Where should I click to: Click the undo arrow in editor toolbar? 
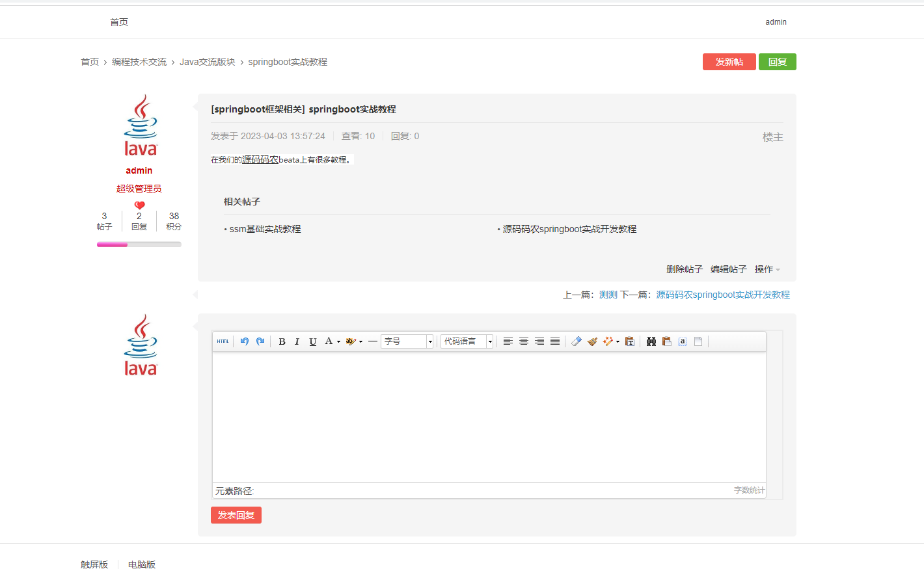pyautogui.click(x=245, y=341)
